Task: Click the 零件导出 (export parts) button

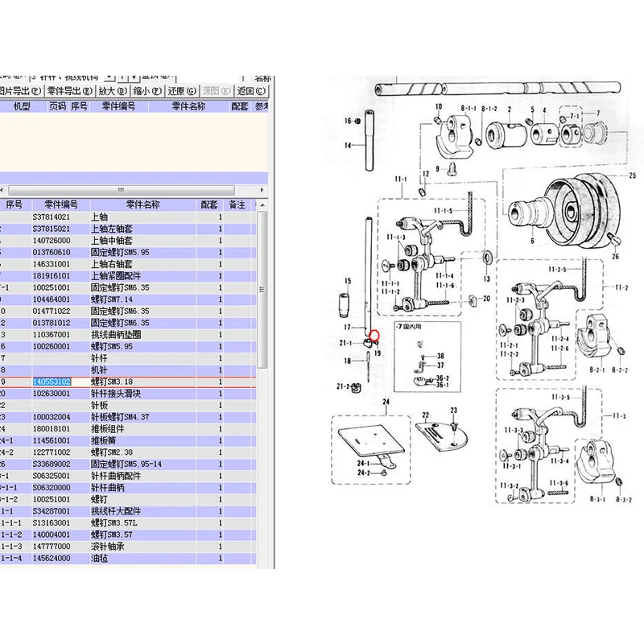Action: pos(69,91)
